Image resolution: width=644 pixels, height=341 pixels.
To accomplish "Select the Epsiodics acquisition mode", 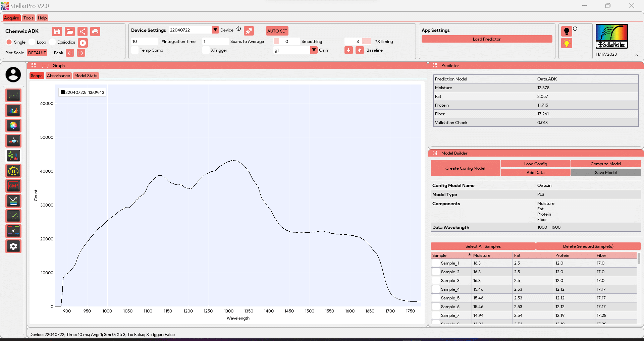I will point(53,42).
